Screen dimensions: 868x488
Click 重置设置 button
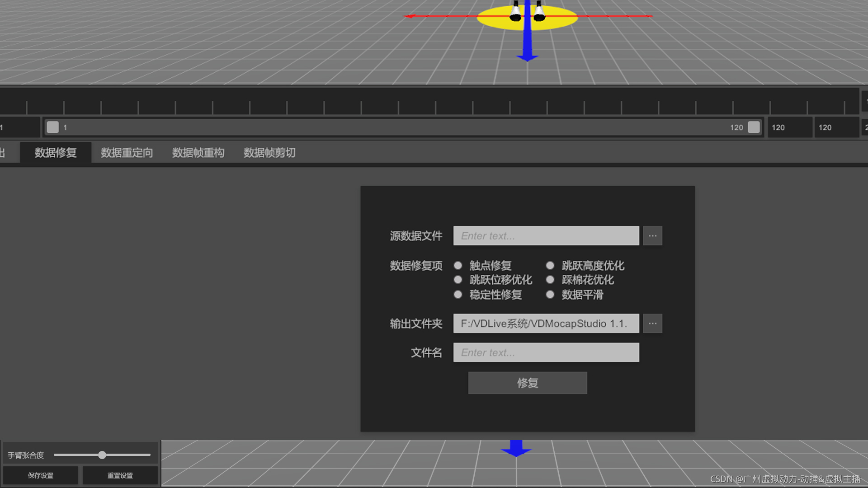click(x=120, y=475)
